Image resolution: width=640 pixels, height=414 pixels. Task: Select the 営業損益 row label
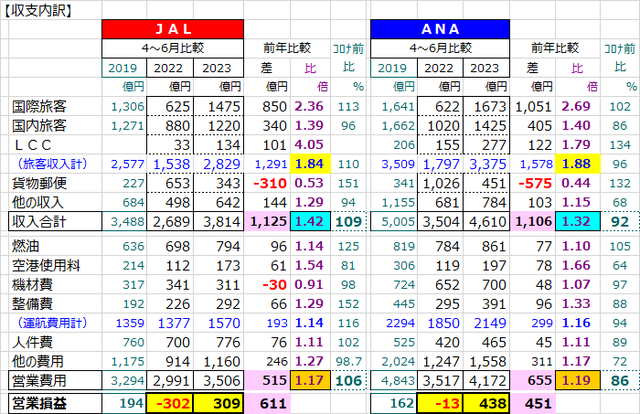55,403
